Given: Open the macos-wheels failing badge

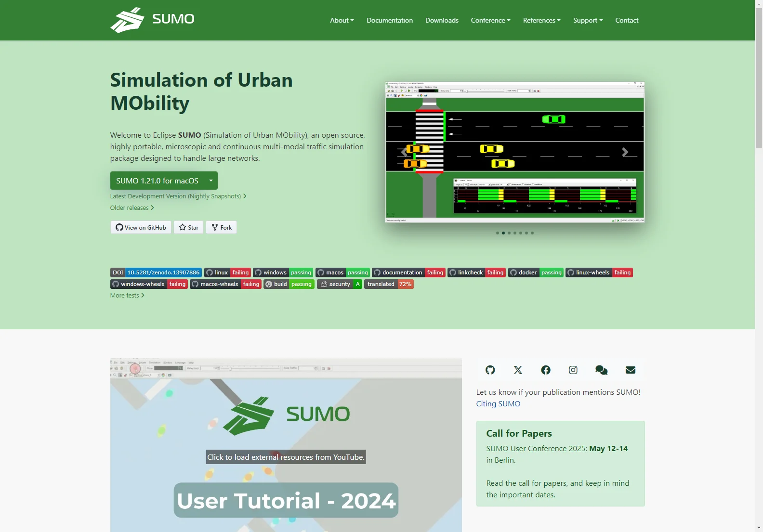Looking at the screenshot, I should coord(225,284).
